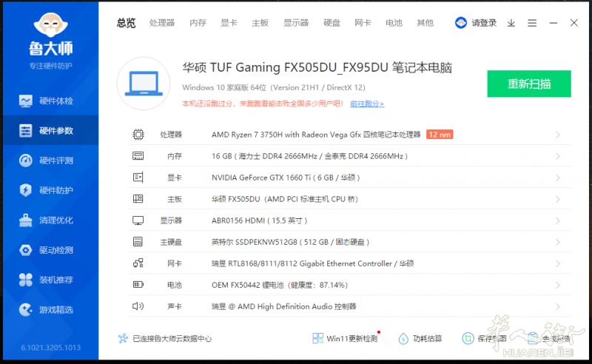Open 功耗估算 power estimate
Viewport: 592px width, 364px height.
(x=420, y=338)
